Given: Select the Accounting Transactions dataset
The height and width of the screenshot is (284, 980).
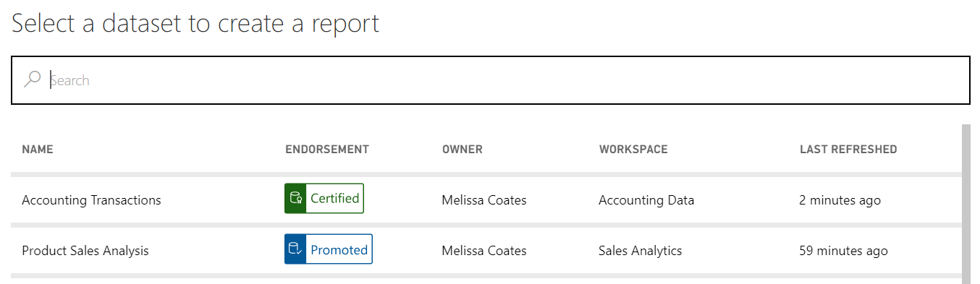Looking at the screenshot, I should [91, 200].
